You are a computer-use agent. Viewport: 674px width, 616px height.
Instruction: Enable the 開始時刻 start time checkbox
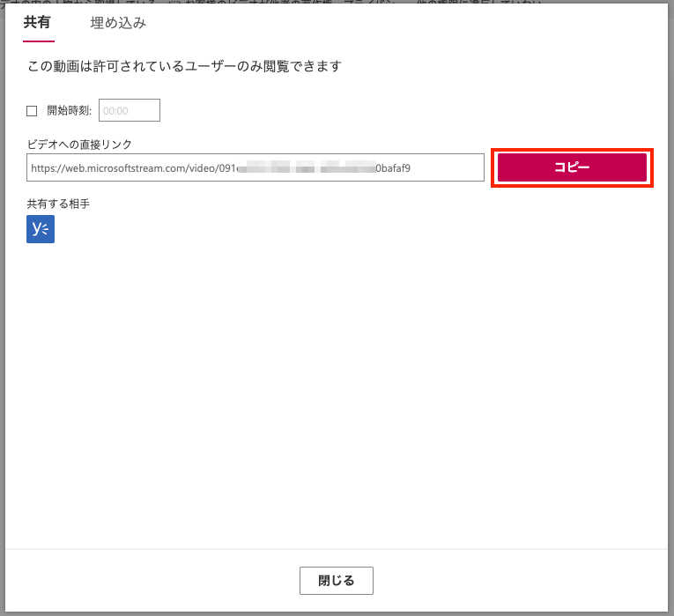click(x=32, y=111)
